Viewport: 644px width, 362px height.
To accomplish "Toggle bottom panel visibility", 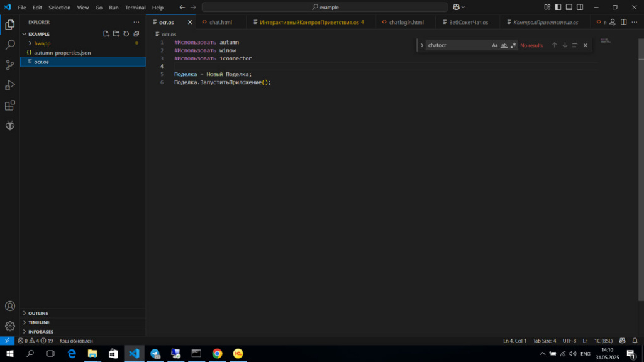I will (569, 7).
